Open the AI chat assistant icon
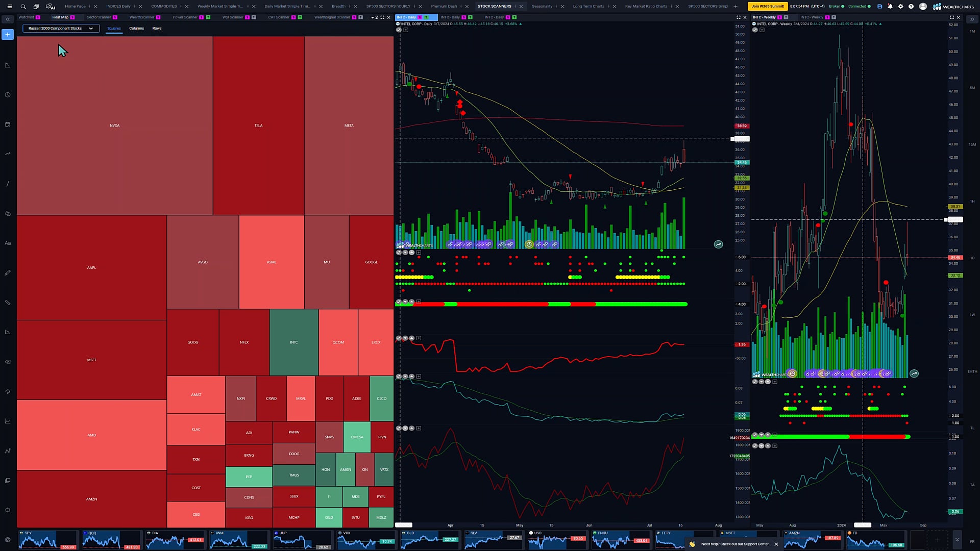The height and width of the screenshot is (551, 980). [x=50, y=7]
